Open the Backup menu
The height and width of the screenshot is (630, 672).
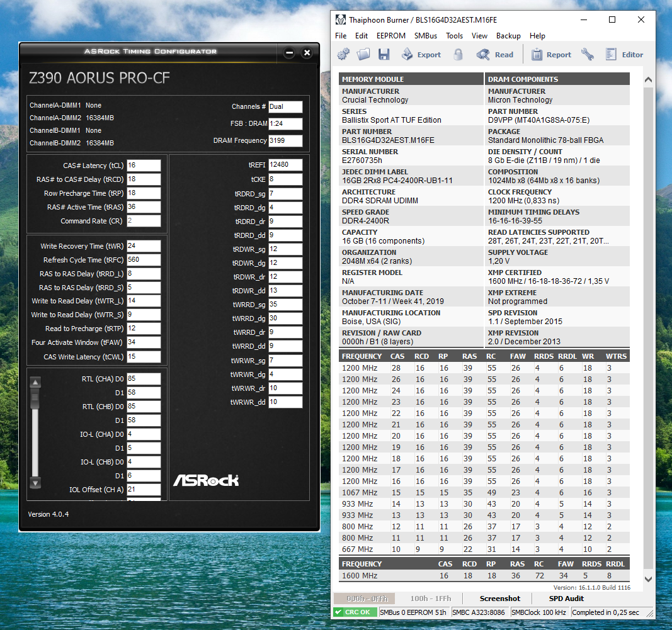(508, 36)
